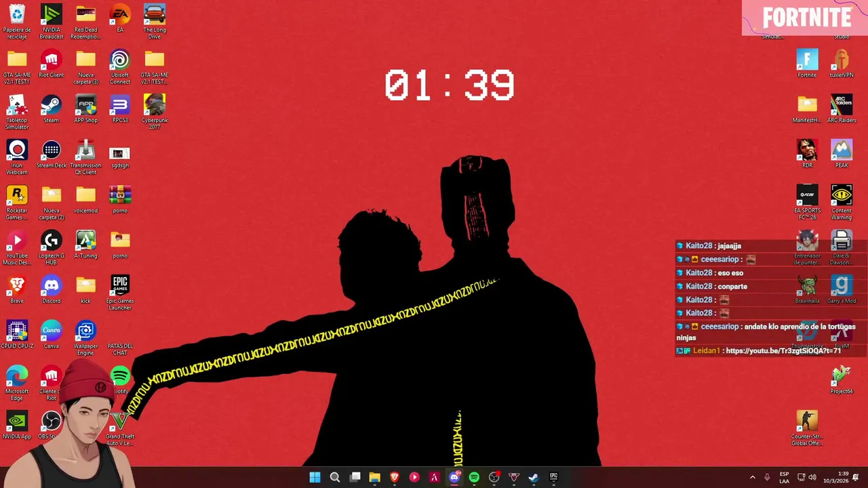Open the EA app desktop icon

pyautogui.click(x=120, y=19)
